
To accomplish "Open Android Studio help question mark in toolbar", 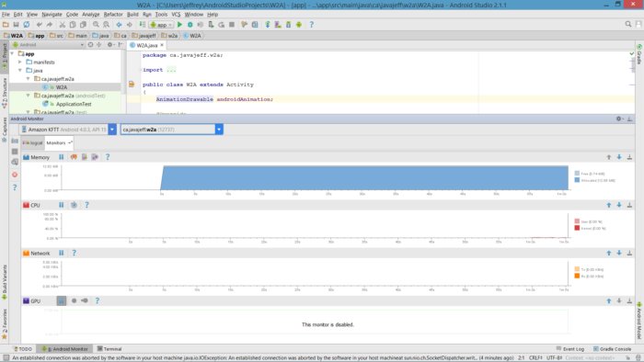I will pyautogui.click(x=311, y=25).
